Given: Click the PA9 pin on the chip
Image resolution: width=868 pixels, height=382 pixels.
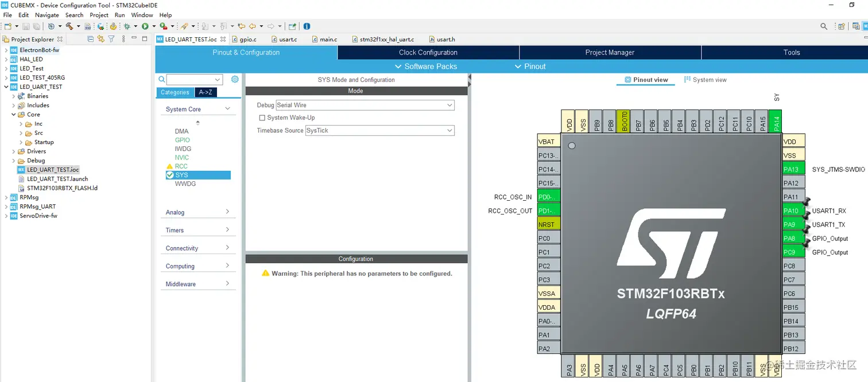Looking at the screenshot, I should [794, 224].
